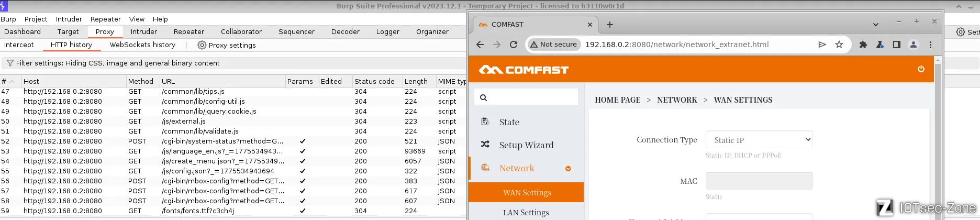Open new browser tab with plus
980x220 pixels.
pos(610,25)
